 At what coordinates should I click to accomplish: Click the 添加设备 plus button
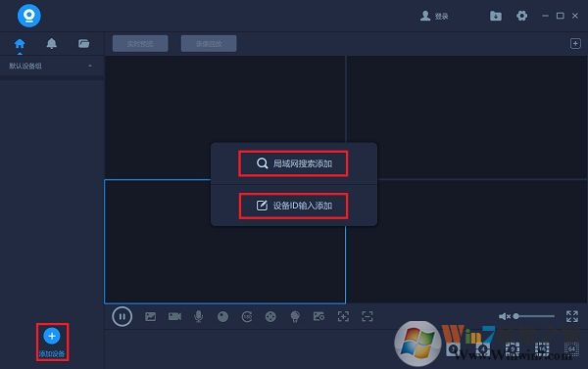pyautogui.click(x=52, y=336)
